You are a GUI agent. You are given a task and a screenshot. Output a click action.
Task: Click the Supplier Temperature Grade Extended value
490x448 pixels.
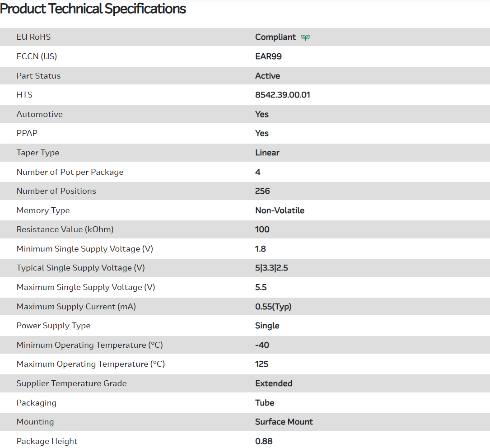click(274, 383)
